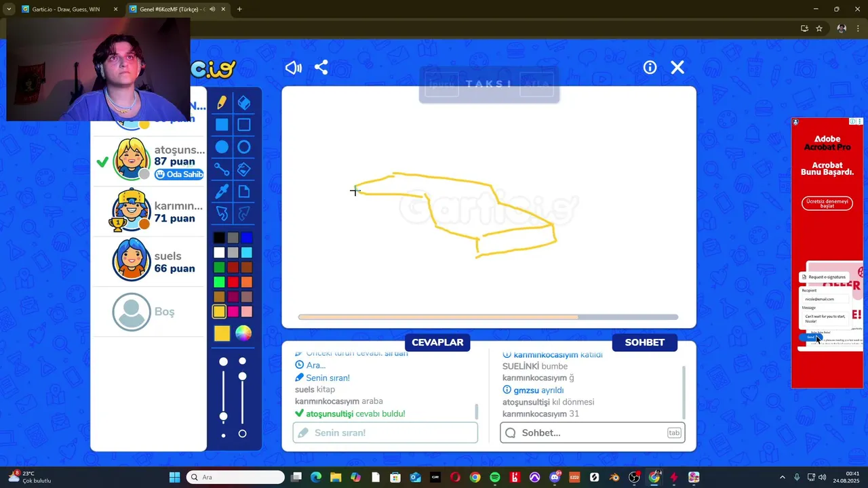This screenshot has width=868, height=488.
Task: Open the room info icon
Action: (650, 68)
